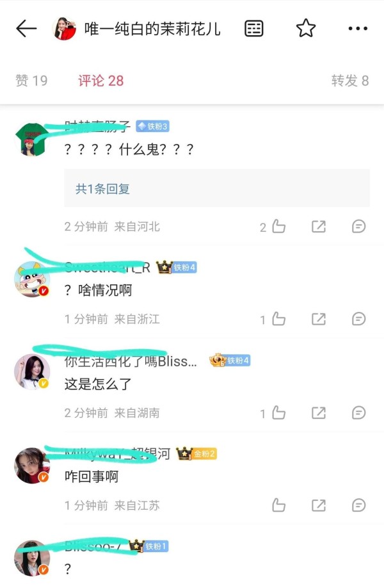
Task: Open the list layout icon in the header
Action: pos(254,28)
